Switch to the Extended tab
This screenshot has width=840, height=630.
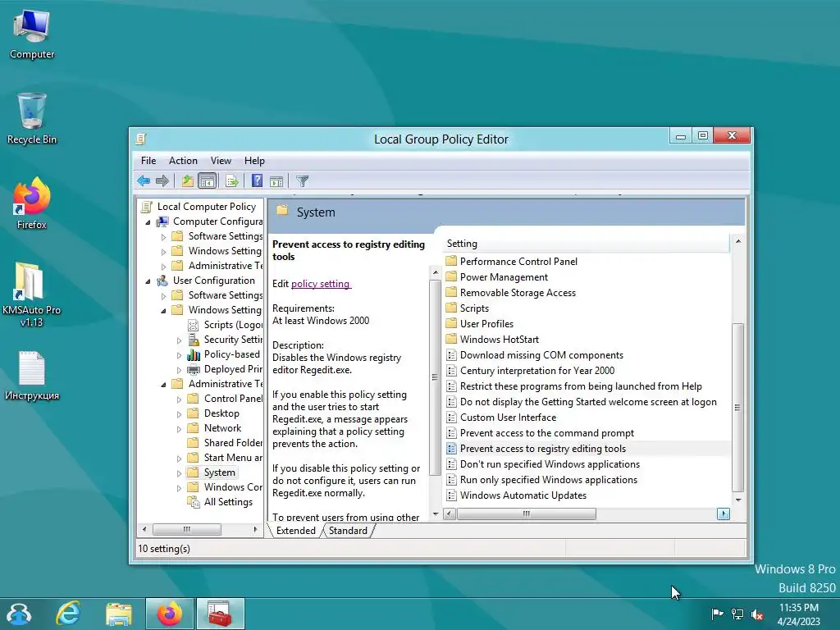(295, 531)
